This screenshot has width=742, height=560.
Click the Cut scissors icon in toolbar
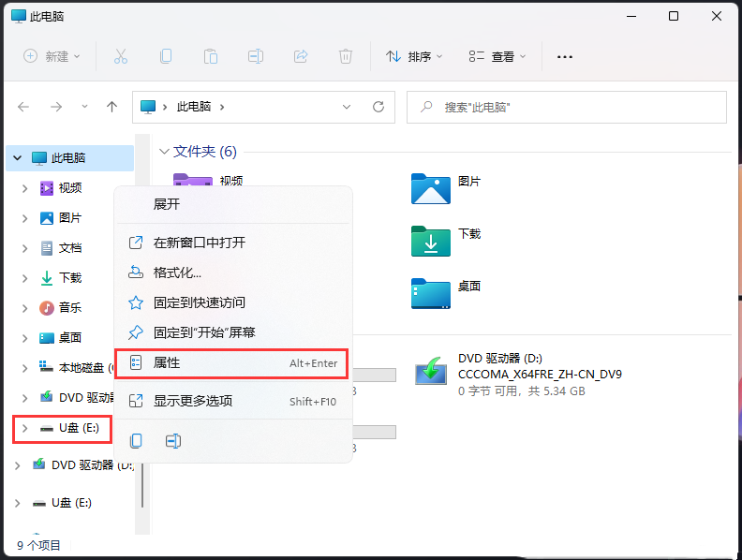(x=121, y=56)
